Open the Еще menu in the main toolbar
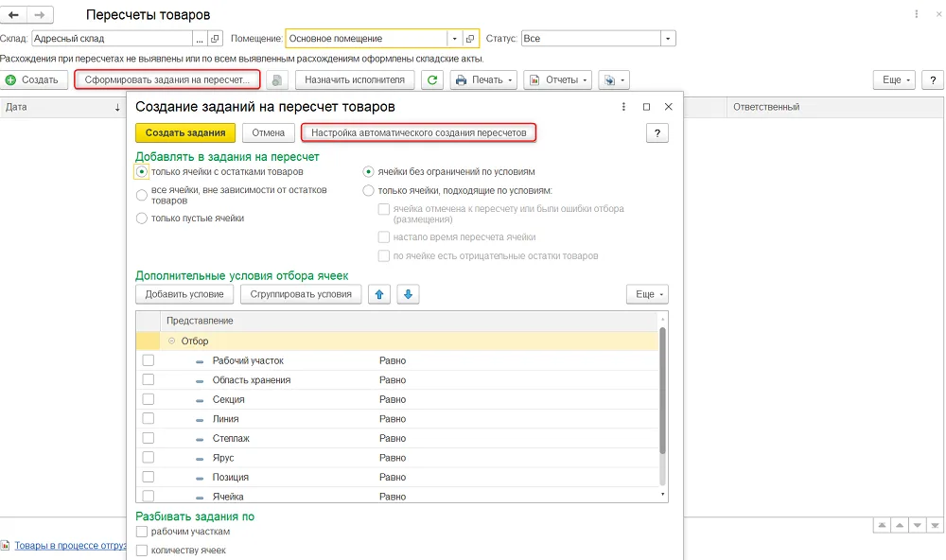 894,79
